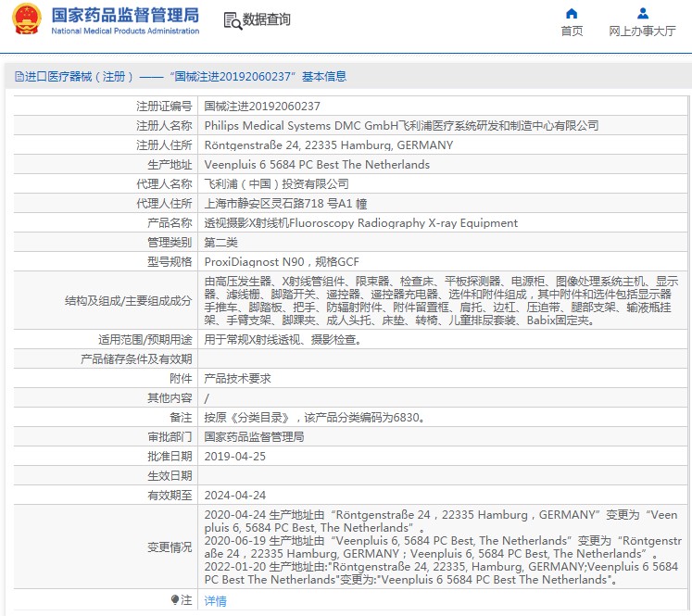Select the 网上办事大厅 navigation label
The width and height of the screenshot is (692, 616).
pyautogui.click(x=642, y=31)
